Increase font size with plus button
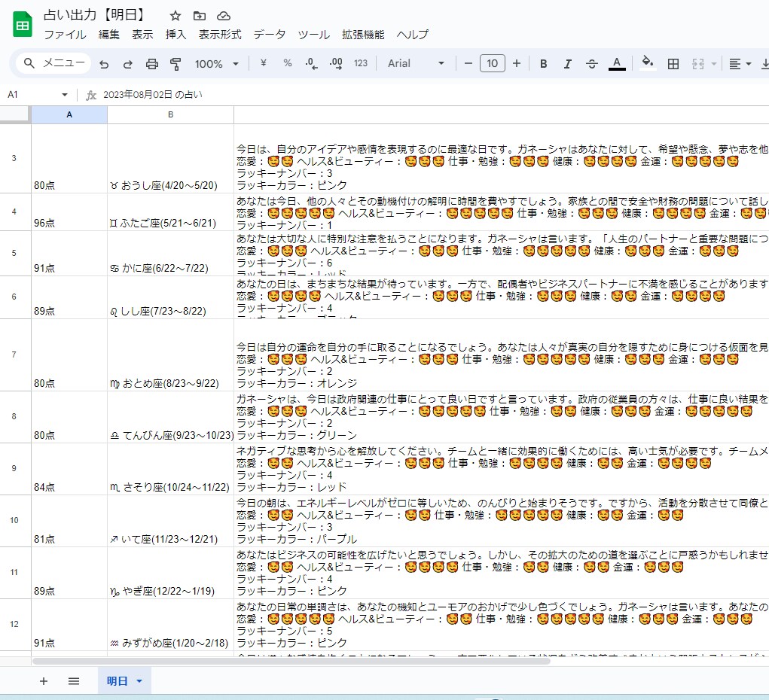769x700 pixels. pos(517,63)
